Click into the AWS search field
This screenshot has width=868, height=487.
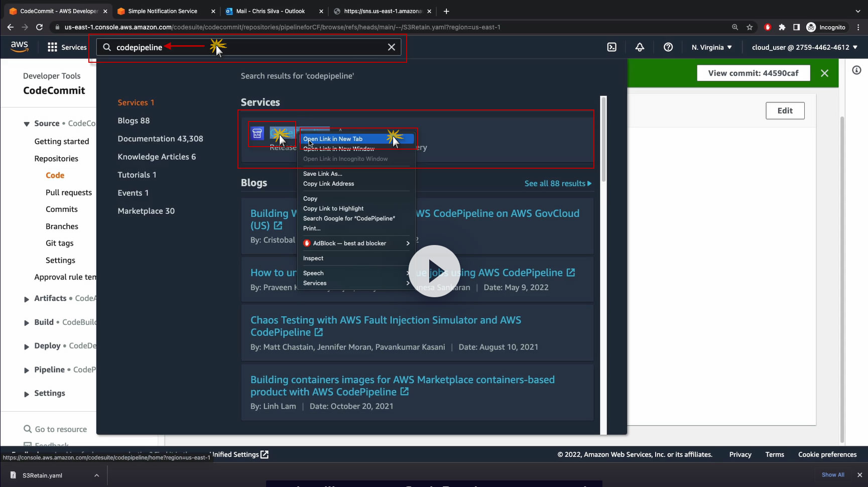(x=249, y=47)
